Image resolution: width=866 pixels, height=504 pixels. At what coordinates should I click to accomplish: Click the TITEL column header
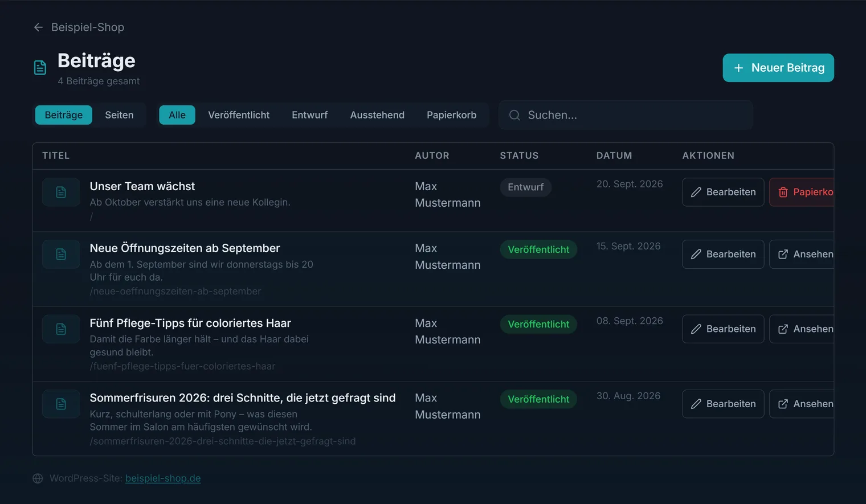(56, 155)
